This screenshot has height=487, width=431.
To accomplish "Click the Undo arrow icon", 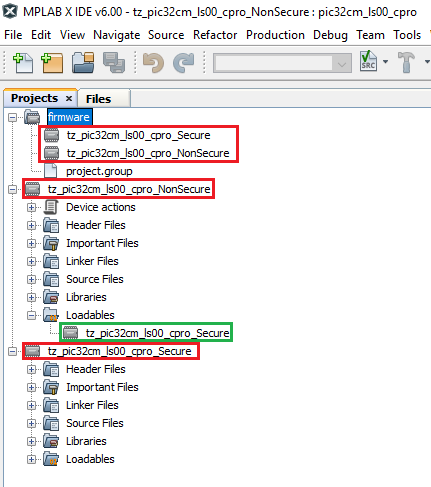I will tap(153, 63).
